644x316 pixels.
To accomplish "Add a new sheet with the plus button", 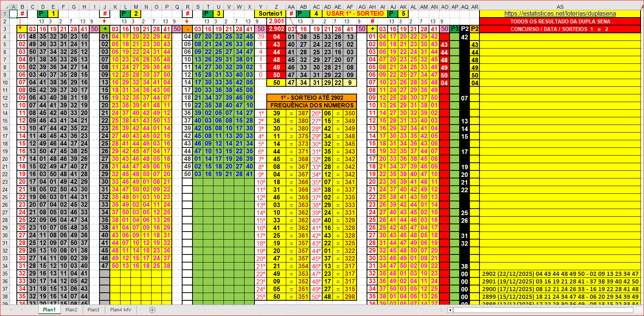I will click(x=152, y=310).
